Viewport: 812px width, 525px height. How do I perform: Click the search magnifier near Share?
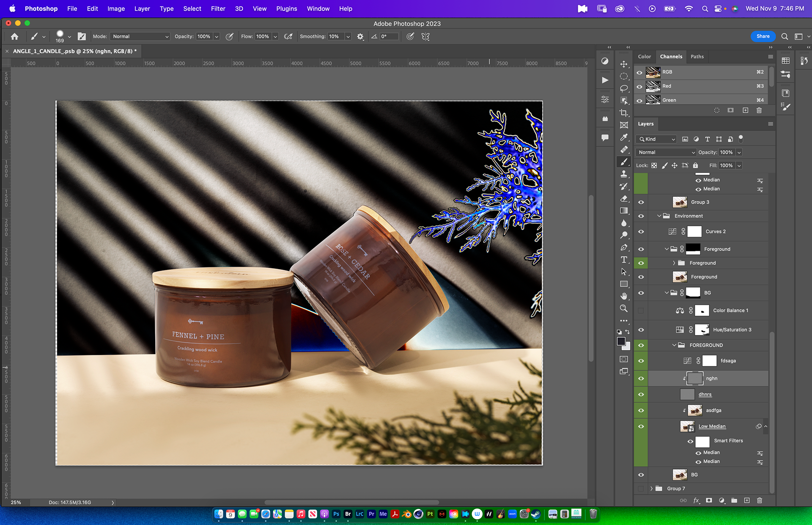coord(785,36)
